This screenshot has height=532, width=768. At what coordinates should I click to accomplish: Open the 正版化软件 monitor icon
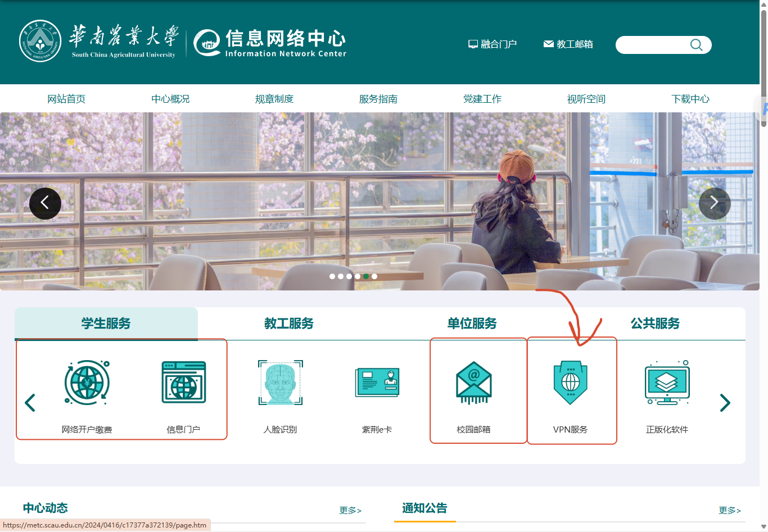[x=667, y=382]
